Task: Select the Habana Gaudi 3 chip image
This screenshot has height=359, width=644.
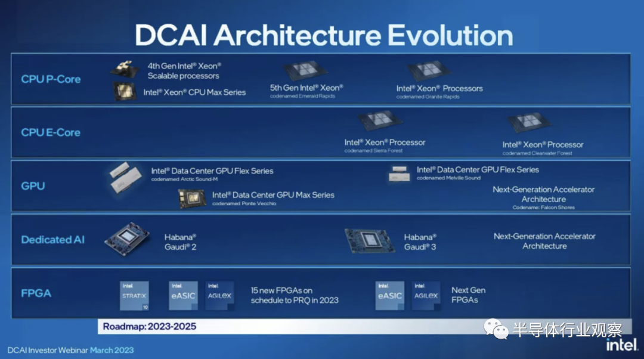Action: point(370,241)
